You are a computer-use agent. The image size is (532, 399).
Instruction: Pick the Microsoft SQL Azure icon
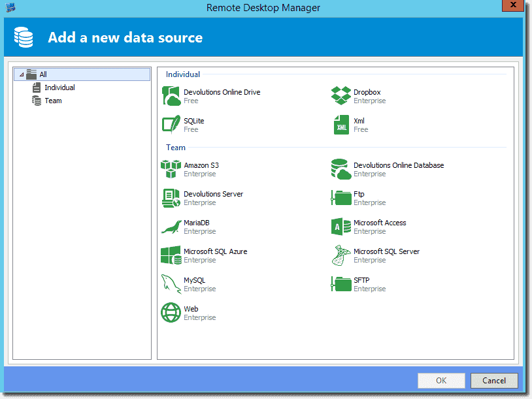171,255
